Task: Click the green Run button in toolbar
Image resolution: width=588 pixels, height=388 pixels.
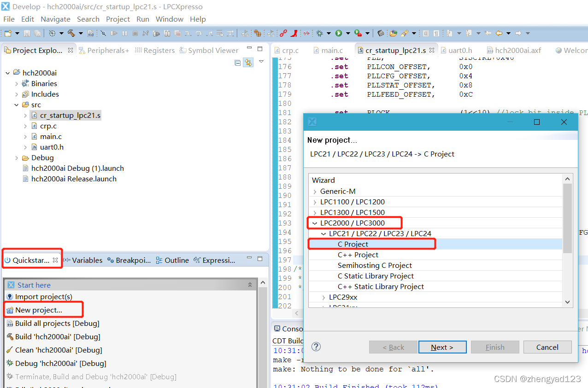Action: (339, 33)
